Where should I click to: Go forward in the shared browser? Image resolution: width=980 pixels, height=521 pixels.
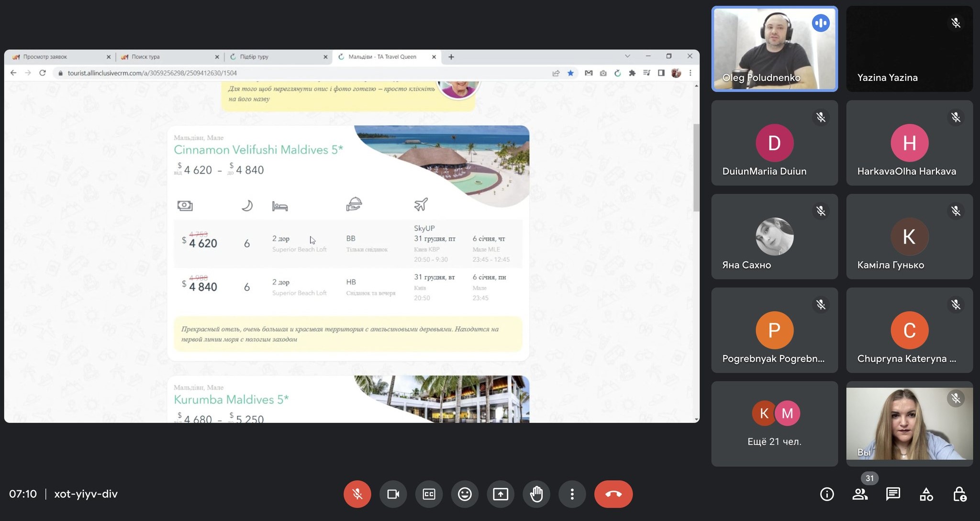pyautogui.click(x=28, y=73)
